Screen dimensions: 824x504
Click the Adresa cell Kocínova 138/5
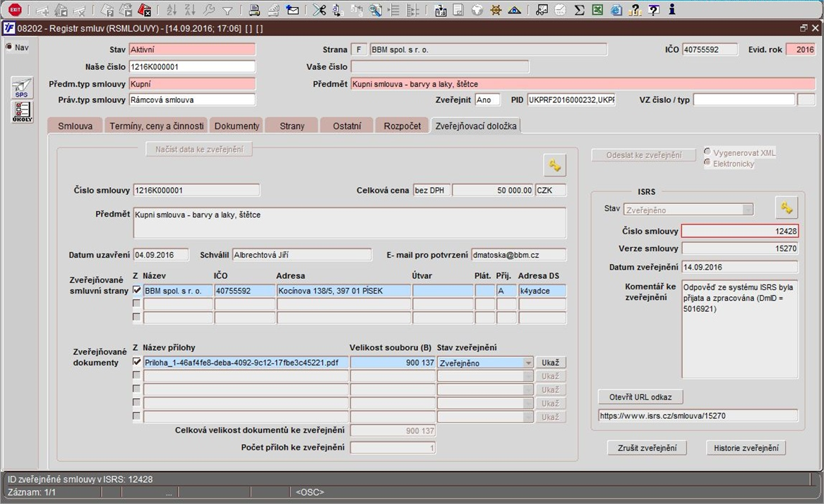tap(344, 291)
